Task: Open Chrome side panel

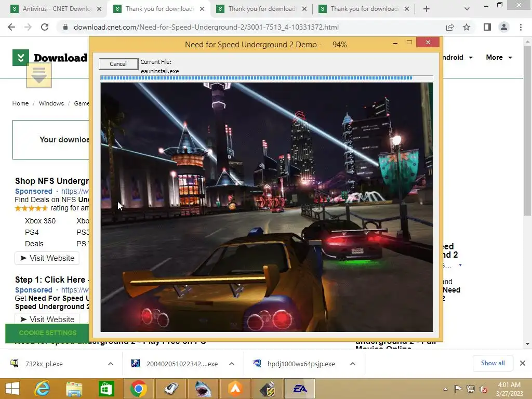Action: [x=487, y=27]
